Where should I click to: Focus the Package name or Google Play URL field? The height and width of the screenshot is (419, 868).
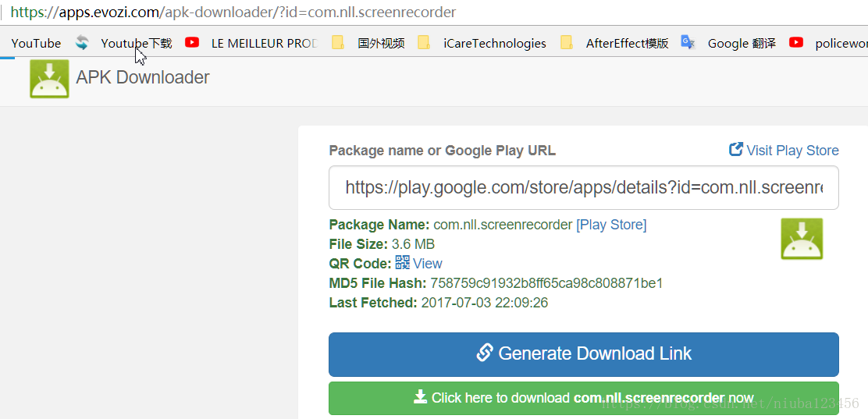click(x=583, y=187)
